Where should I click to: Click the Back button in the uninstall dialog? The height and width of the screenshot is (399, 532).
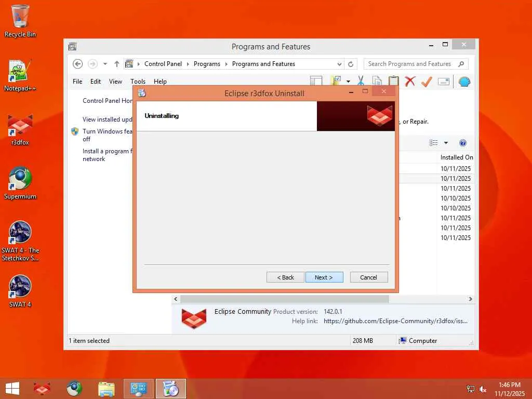point(285,277)
